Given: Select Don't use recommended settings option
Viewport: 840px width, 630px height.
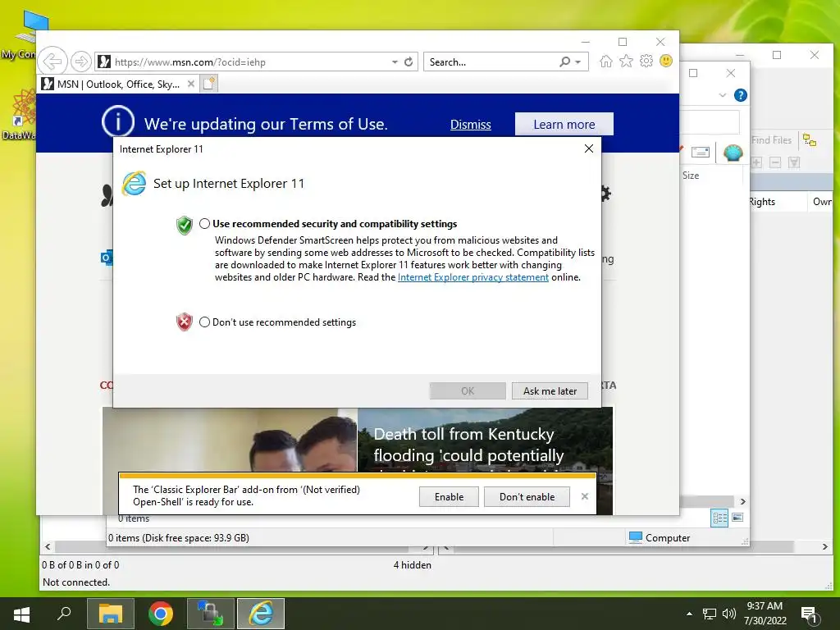Looking at the screenshot, I should click(204, 322).
